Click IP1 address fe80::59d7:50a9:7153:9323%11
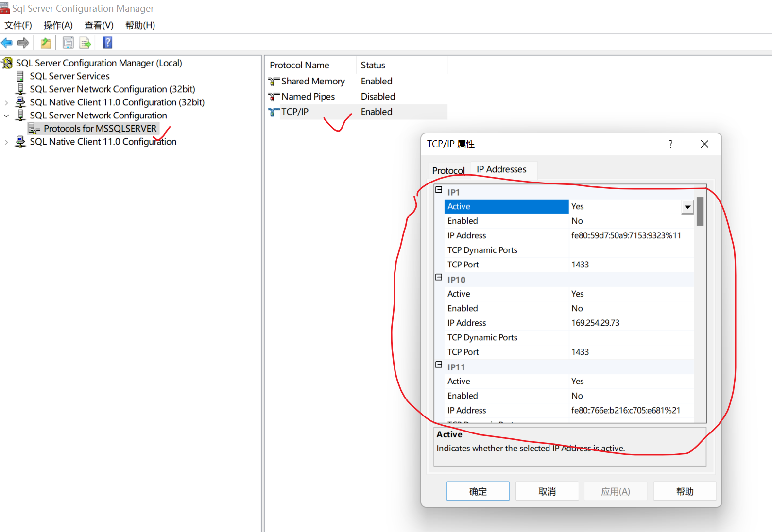The width and height of the screenshot is (772, 532). point(631,235)
